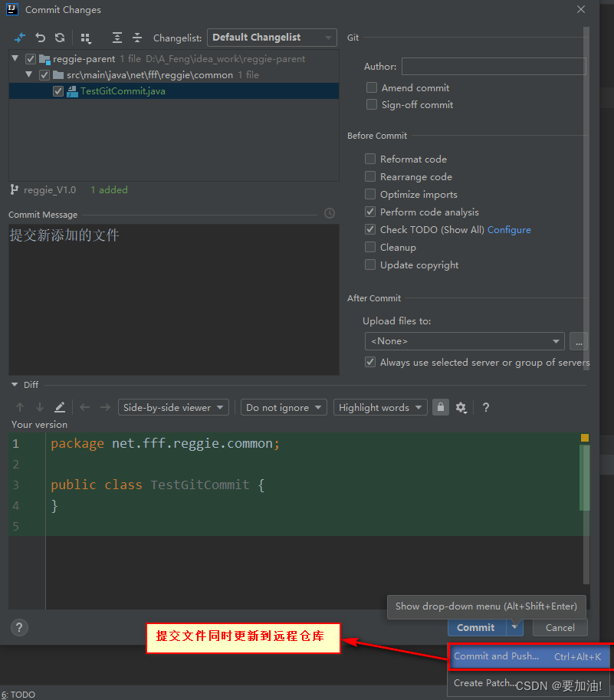Image resolution: width=614 pixels, height=700 pixels.
Task: Click the next file right arrow
Action: point(105,407)
